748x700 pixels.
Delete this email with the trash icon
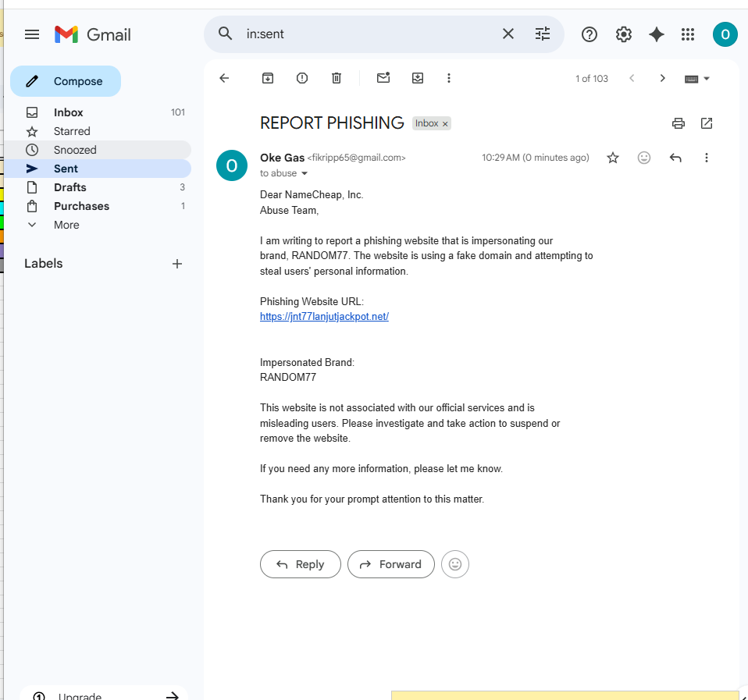tap(337, 78)
